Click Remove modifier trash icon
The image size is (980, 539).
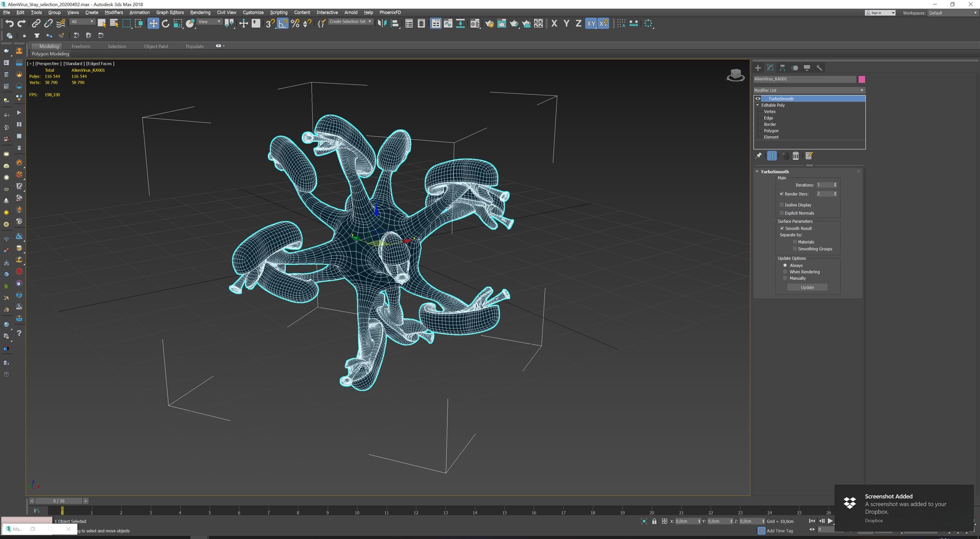[796, 156]
